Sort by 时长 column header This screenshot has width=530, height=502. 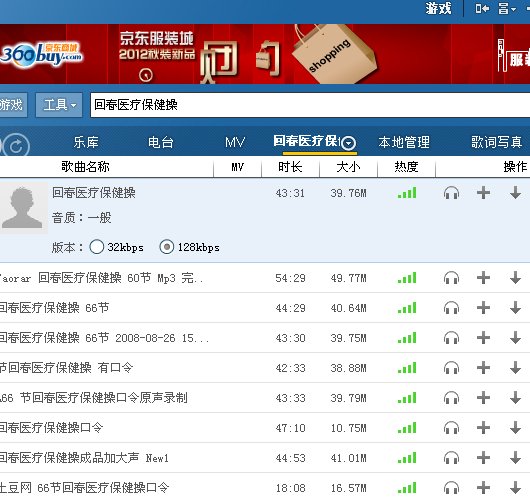pyautogui.click(x=290, y=167)
